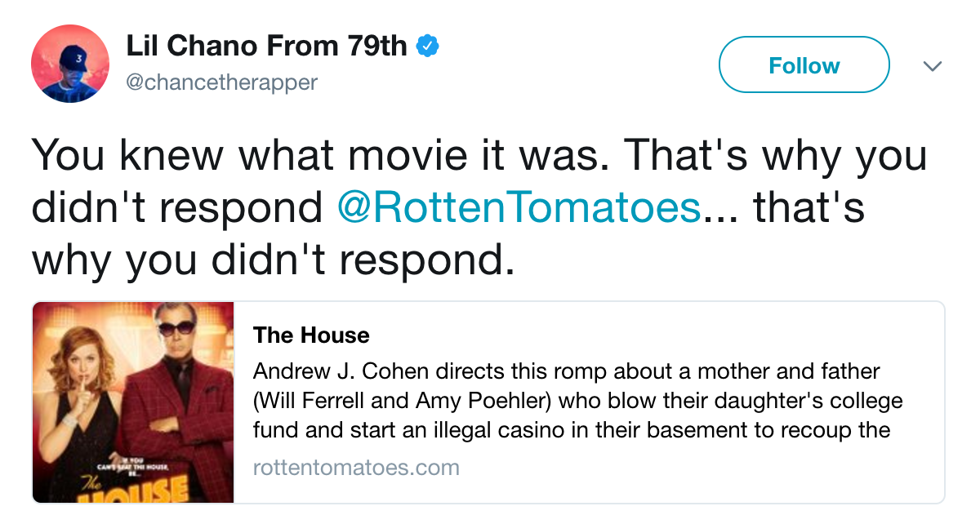The width and height of the screenshot is (980, 524).
Task: Click the card description about Andrew J. Cohen
Action: pyautogui.click(x=578, y=401)
